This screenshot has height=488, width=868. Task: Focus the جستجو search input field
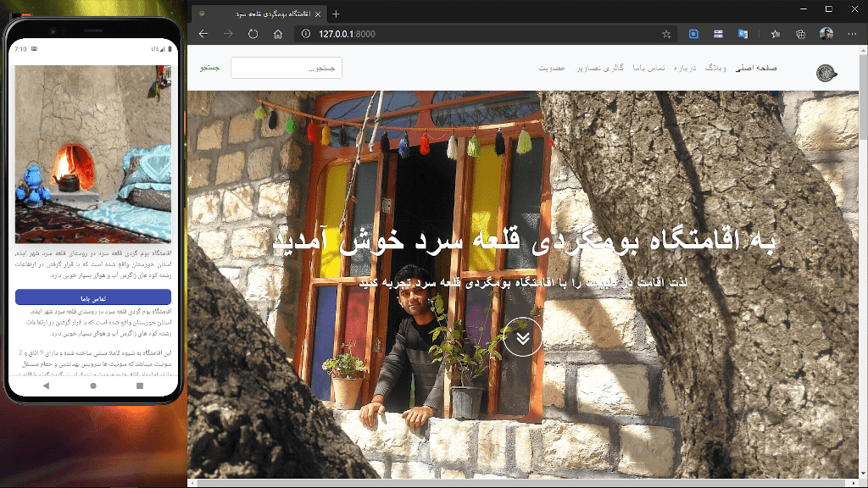click(x=286, y=68)
